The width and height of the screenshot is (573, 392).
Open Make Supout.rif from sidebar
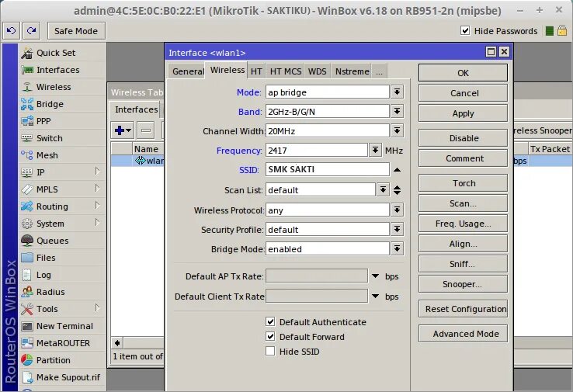[x=68, y=377]
